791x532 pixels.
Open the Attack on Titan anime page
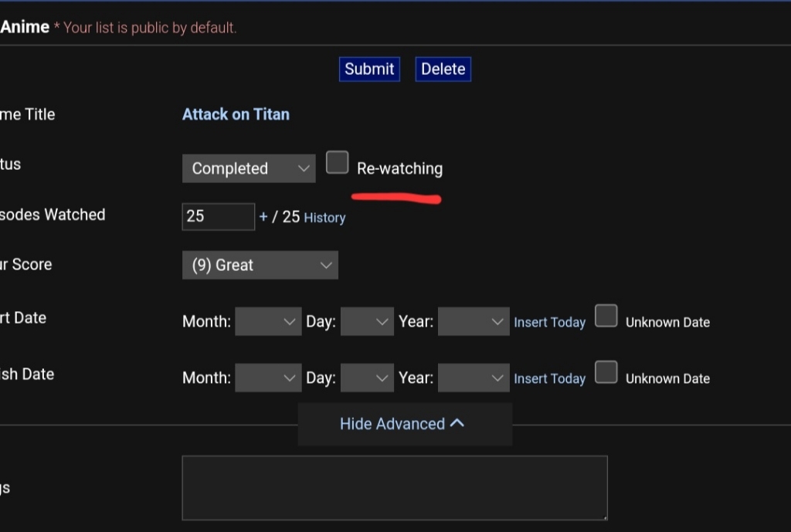tap(236, 114)
